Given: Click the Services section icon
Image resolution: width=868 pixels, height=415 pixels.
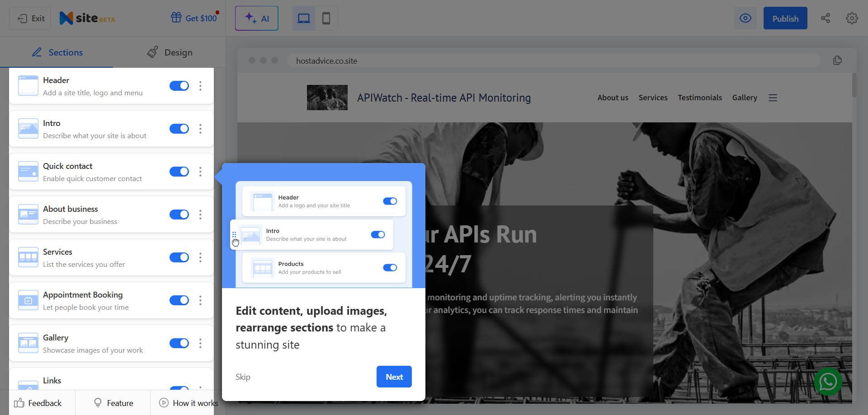Looking at the screenshot, I should [28, 257].
